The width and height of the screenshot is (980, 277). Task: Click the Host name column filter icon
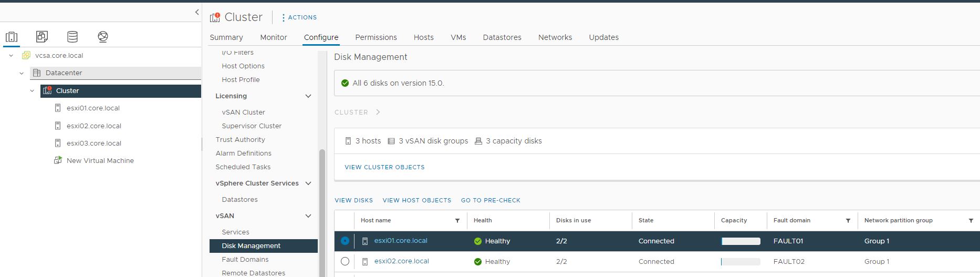(457, 221)
